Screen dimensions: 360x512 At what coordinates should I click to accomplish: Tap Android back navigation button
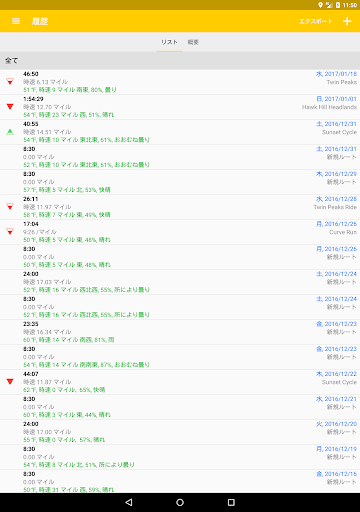(x=129, y=502)
